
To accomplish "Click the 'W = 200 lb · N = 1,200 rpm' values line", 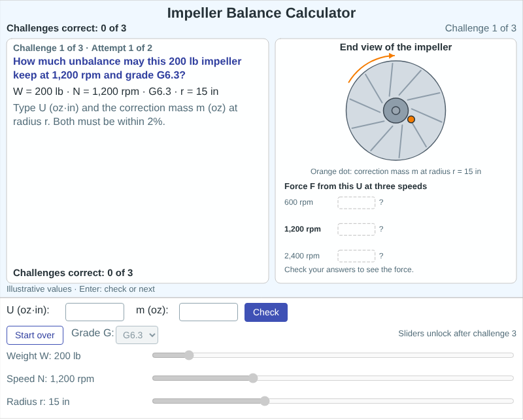I will click(x=116, y=92).
